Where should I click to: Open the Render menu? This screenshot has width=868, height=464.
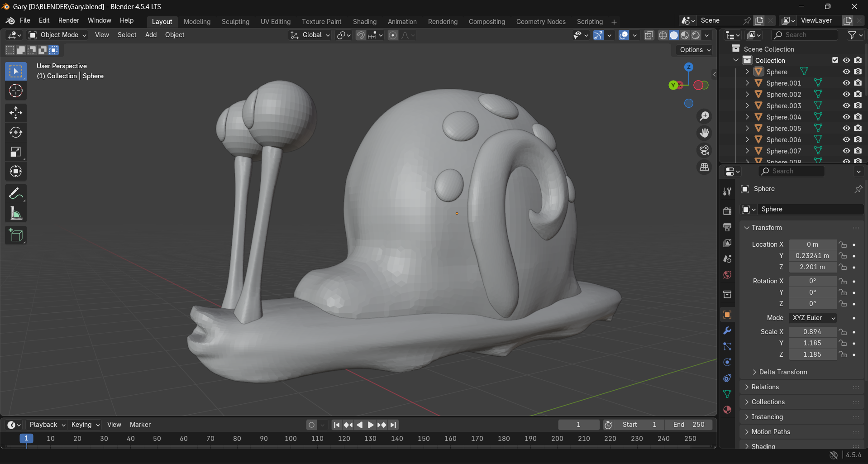[69, 20]
